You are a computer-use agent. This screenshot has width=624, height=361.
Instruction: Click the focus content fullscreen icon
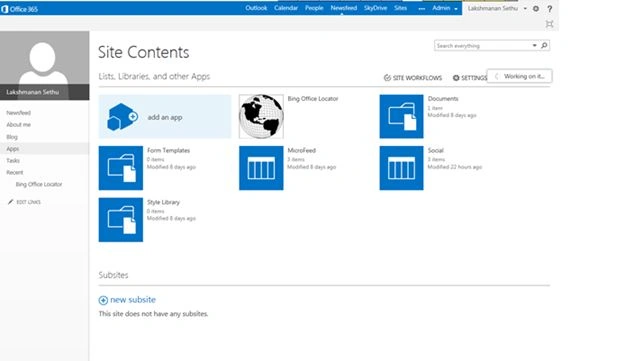pyautogui.click(x=550, y=24)
